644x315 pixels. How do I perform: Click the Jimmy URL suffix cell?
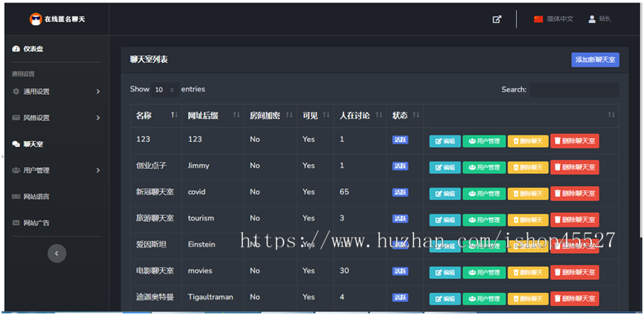coord(198,166)
